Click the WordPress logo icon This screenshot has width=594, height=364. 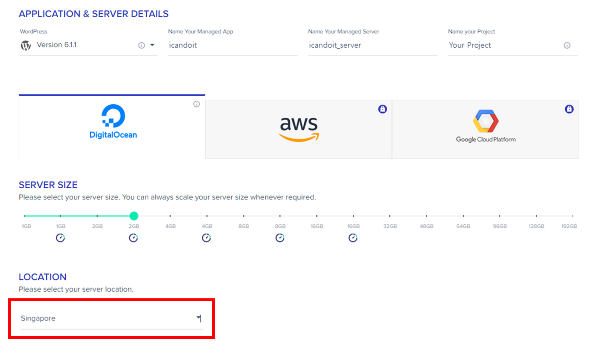[26, 45]
